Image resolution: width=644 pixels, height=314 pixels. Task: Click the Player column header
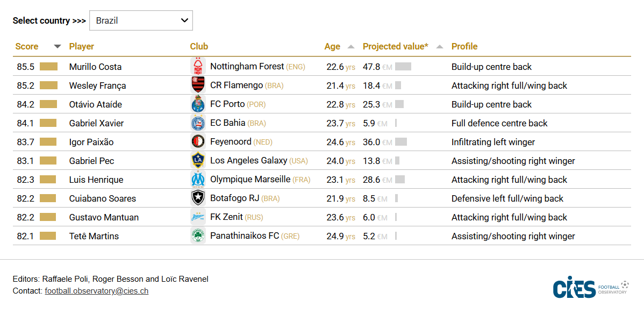tap(82, 47)
